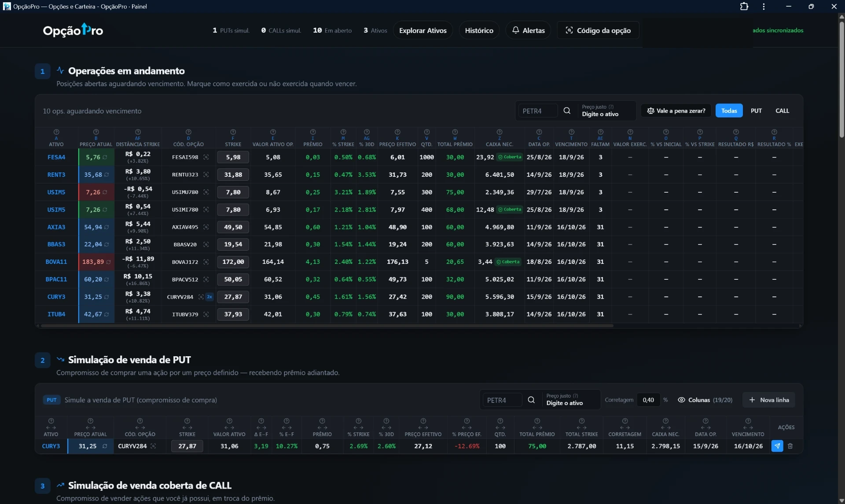Viewport: 845px width, 504px height.
Task: Open the RENT3 asset link
Action: 56,175
